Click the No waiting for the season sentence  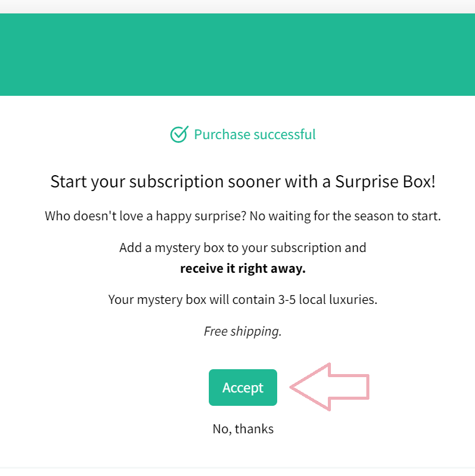point(345,216)
